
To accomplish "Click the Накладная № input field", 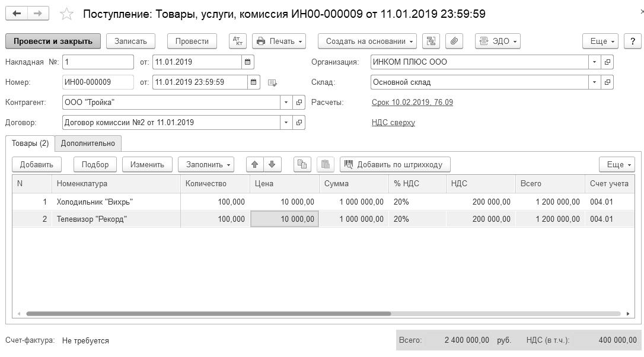I will pos(98,62).
